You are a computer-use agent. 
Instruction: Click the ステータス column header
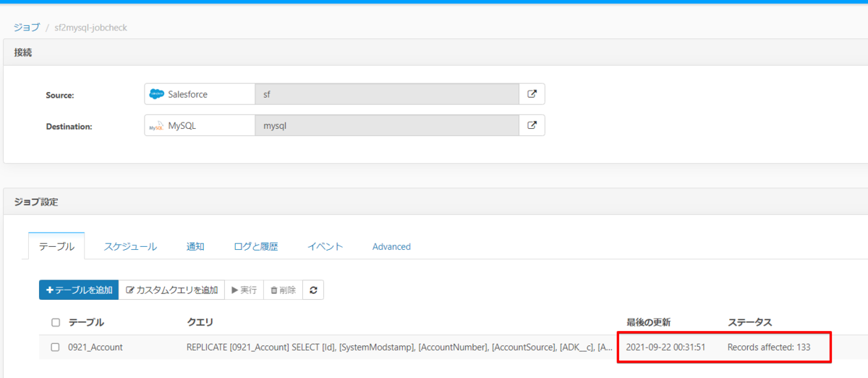pyautogui.click(x=750, y=322)
